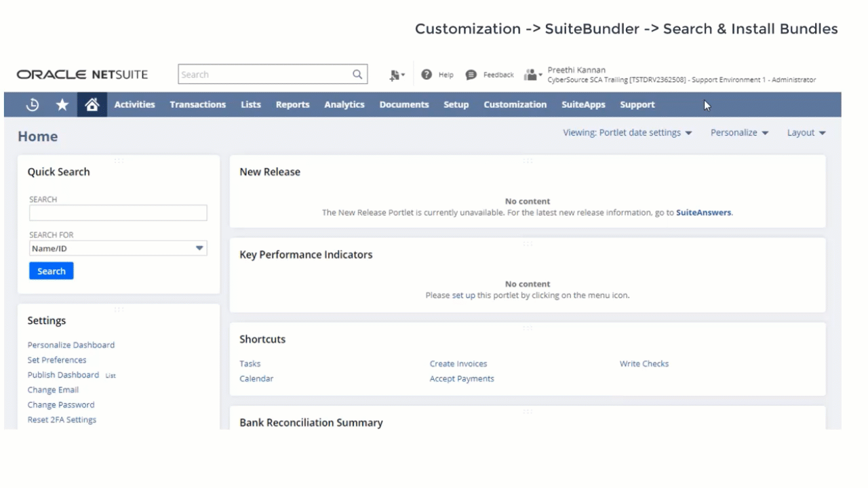Open the Create New icon menu
Image resolution: width=868 pixels, height=488 pixels.
(397, 75)
